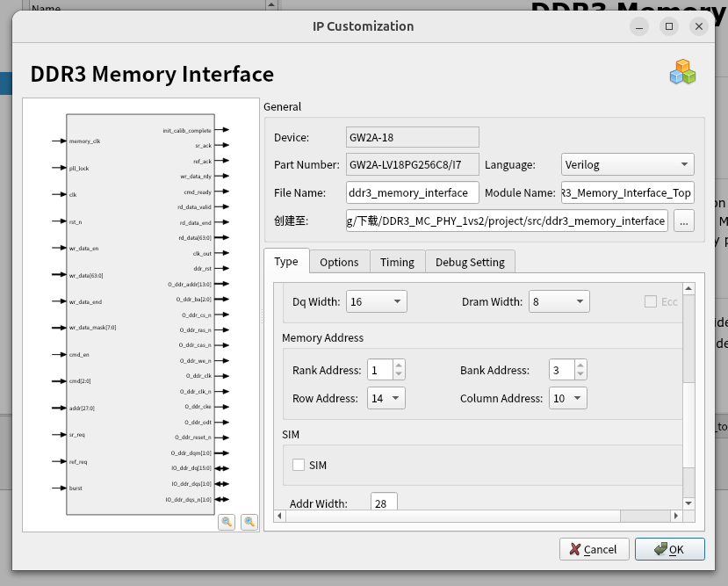Increase the Rank Address spinner value
This screenshot has height=586, width=728.
point(399,365)
